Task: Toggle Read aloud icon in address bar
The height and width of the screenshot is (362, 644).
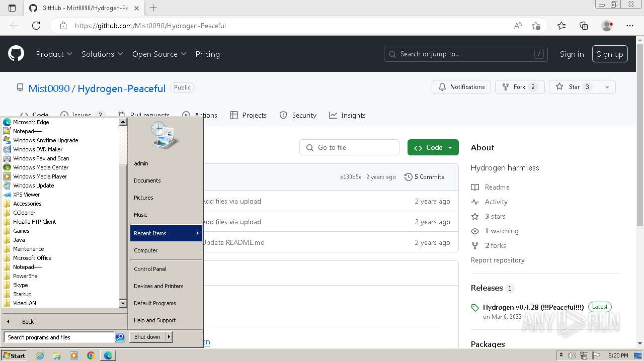Action: point(518,26)
